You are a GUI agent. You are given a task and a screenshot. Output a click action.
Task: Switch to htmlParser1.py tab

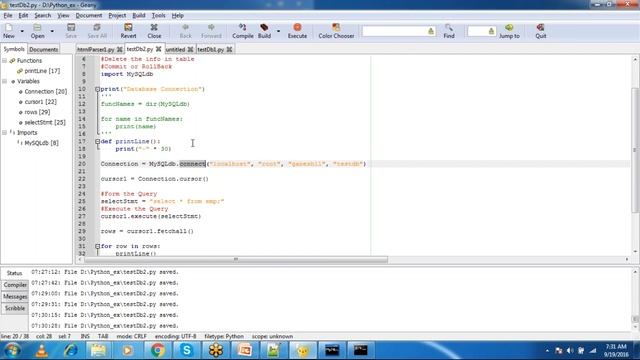[x=96, y=49]
